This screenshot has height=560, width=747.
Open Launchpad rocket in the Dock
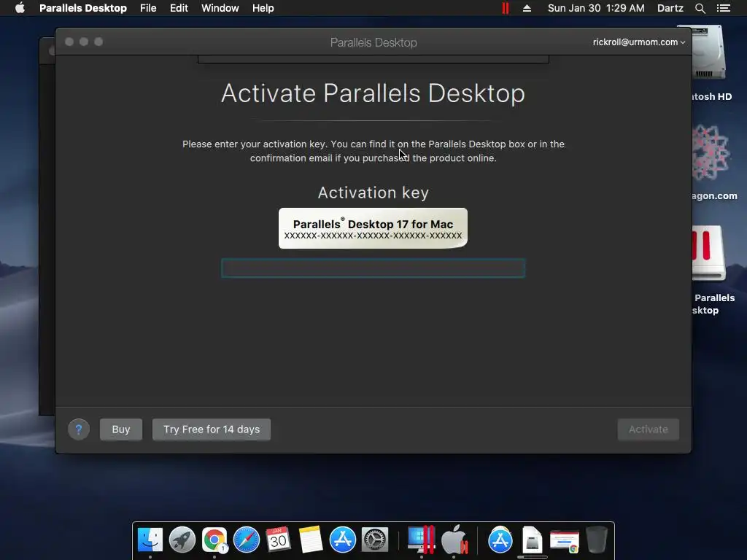click(x=182, y=540)
